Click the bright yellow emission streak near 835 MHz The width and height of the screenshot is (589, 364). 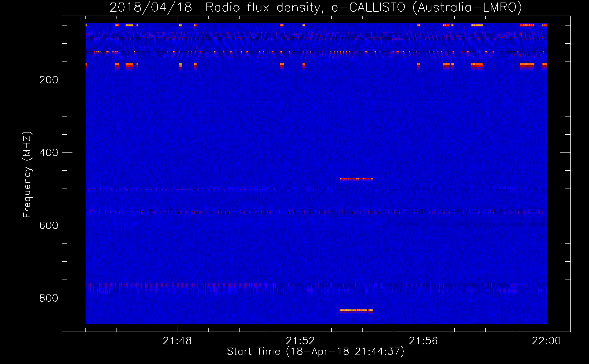[356, 310]
